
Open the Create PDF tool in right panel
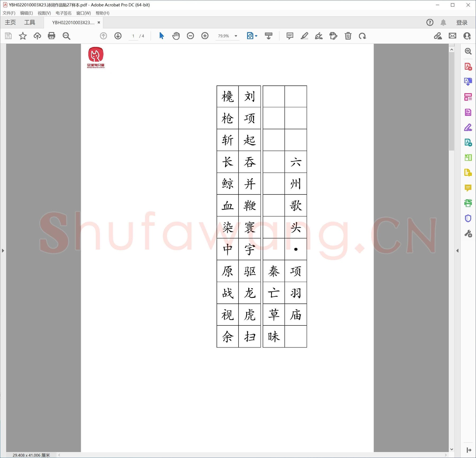tap(468, 66)
